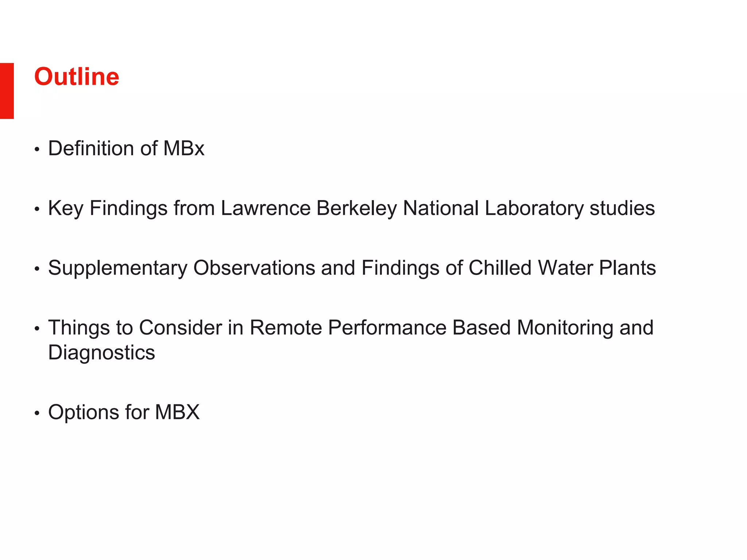This screenshot has width=747, height=560.
Task: Click the bullet dot before Definition of MBx
Action: pyautogui.click(x=36, y=149)
